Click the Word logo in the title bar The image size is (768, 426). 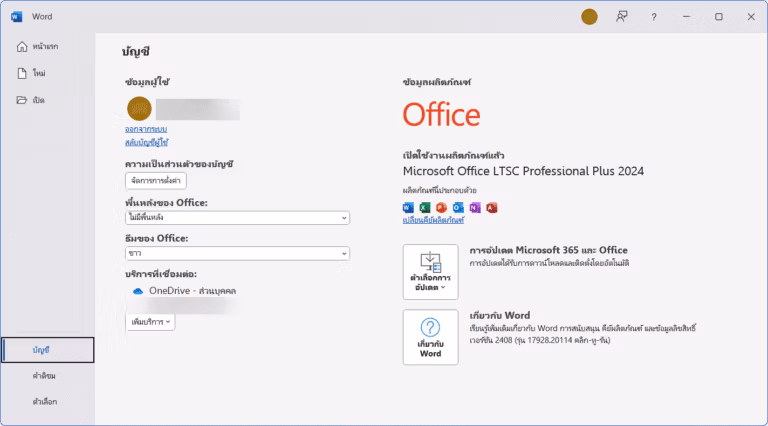[16, 17]
